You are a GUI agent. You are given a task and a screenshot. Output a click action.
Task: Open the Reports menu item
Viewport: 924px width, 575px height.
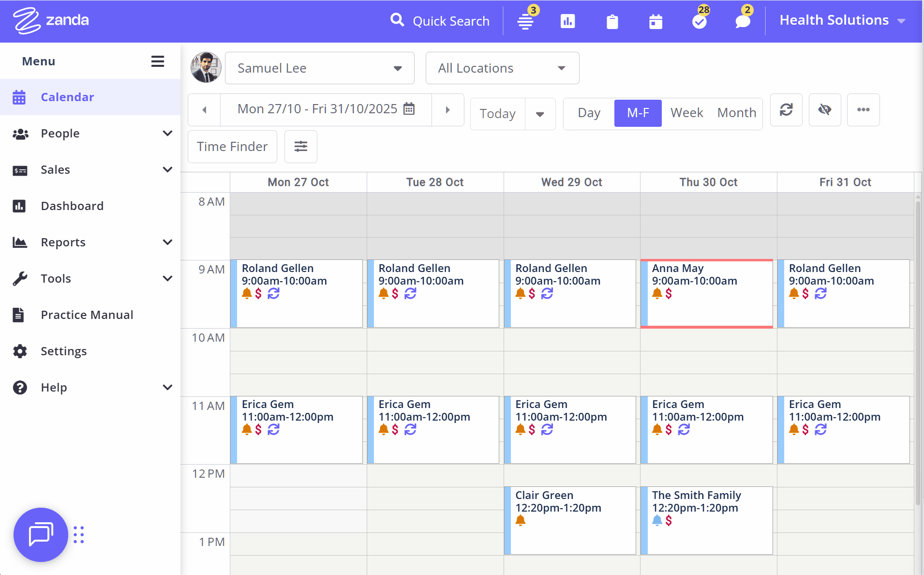[62, 242]
